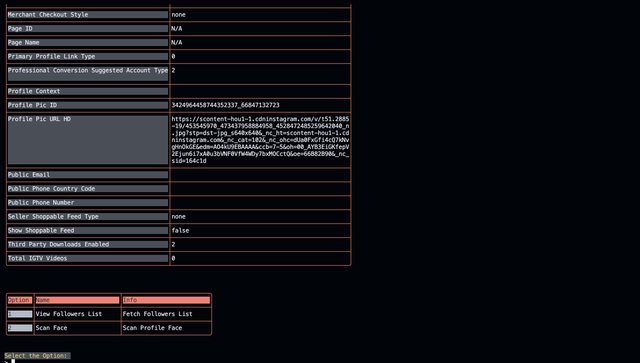Click the 'Scan Face' menu option

click(x=51, y=328)
